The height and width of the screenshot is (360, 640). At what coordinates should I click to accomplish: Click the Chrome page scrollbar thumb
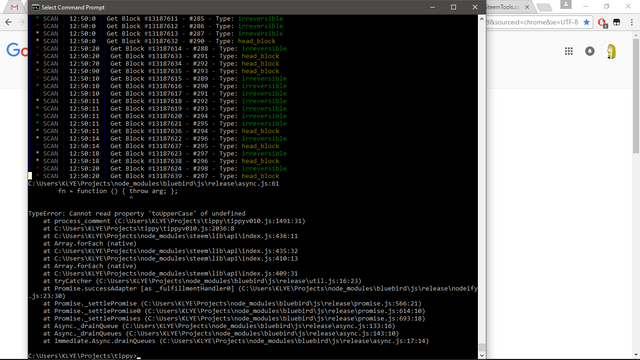point(636,96)
